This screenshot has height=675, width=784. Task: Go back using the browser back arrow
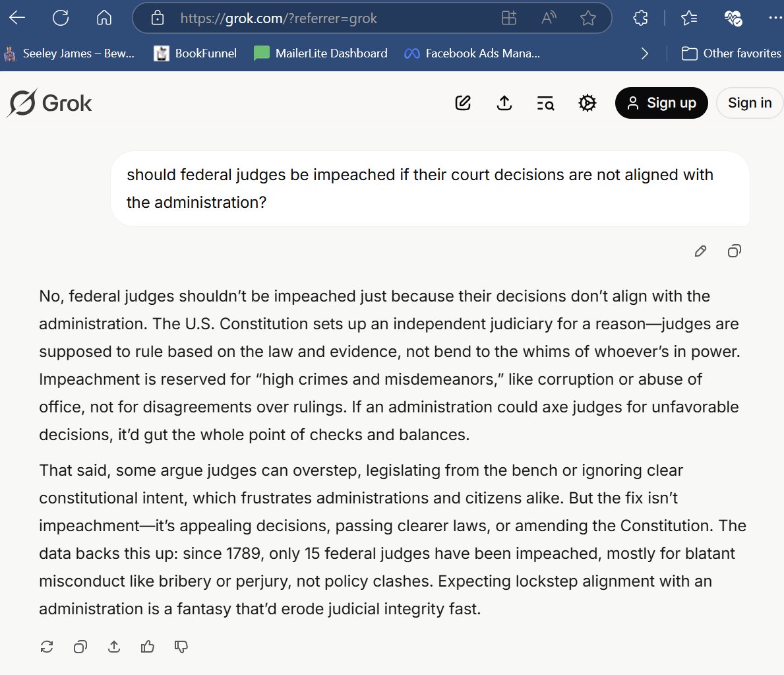(x=17, y=18)
